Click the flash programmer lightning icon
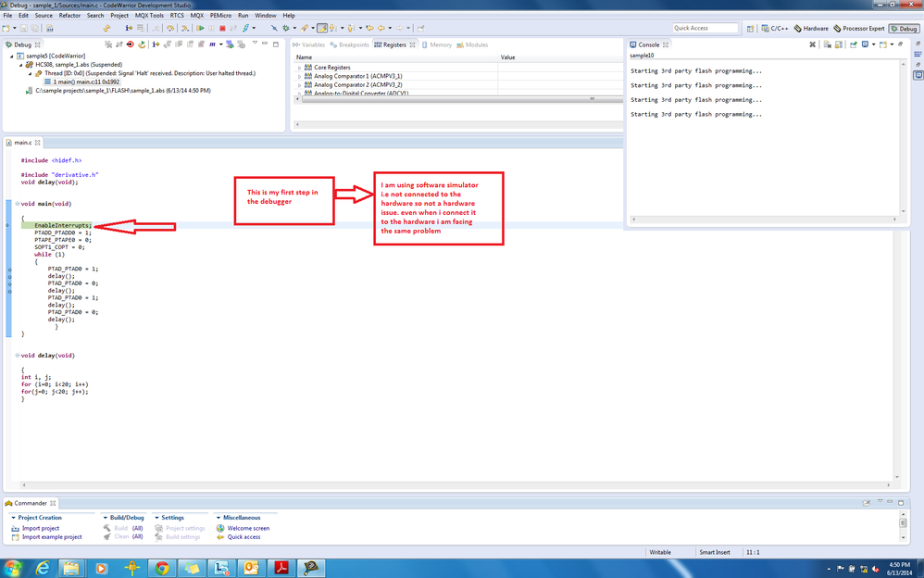This screenshot has height=578, width=924. pyautogui.click(x=245, y=28)
